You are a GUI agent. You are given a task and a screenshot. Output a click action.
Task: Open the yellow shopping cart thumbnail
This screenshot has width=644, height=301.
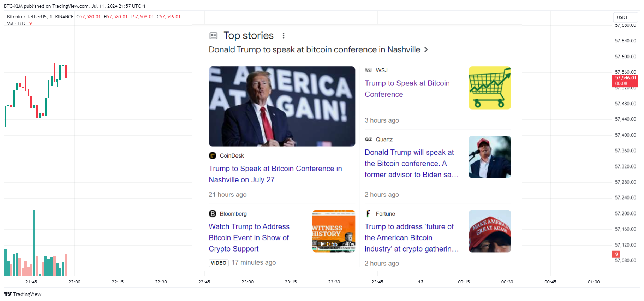pos(490,88)
